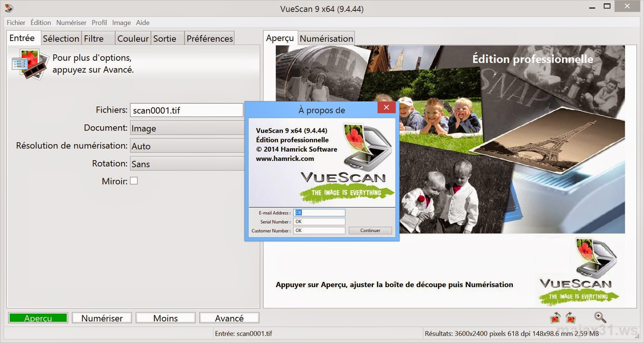Click the rotate left icon below the preview
Viewport: 644px width, 343px height.
555,318
